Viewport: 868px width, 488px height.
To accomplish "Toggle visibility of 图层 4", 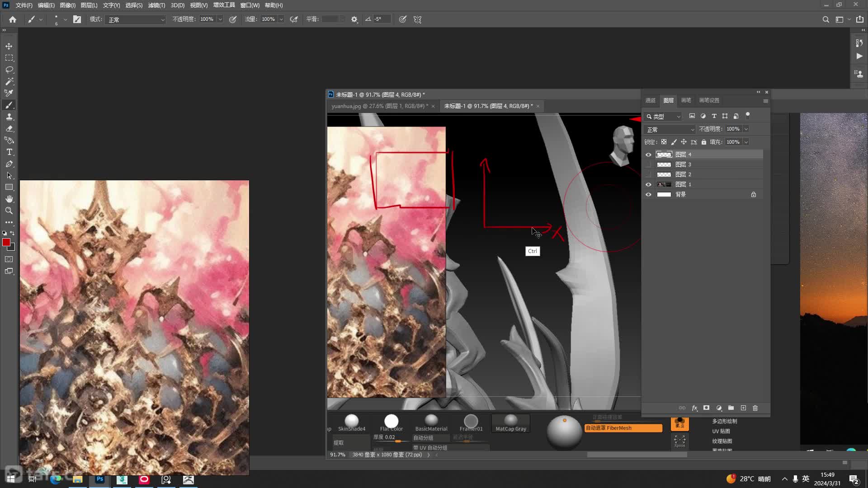I will pos(648,155).
